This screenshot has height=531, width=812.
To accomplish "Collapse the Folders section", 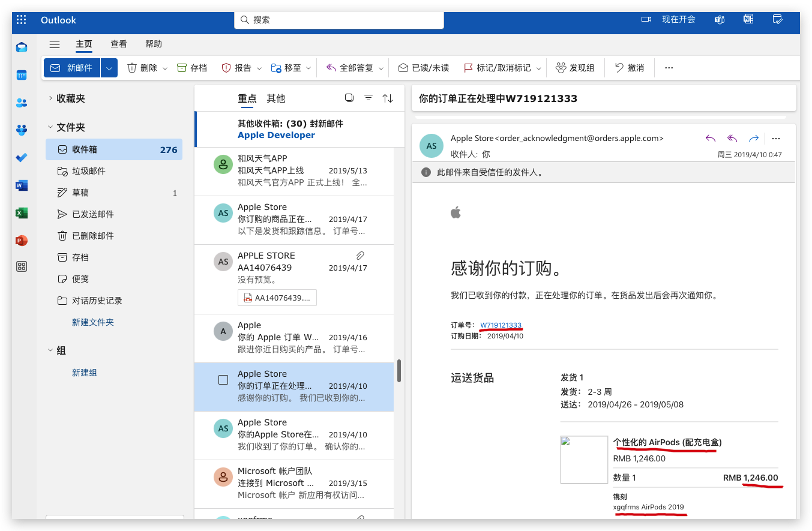I will tap(50, 127).
